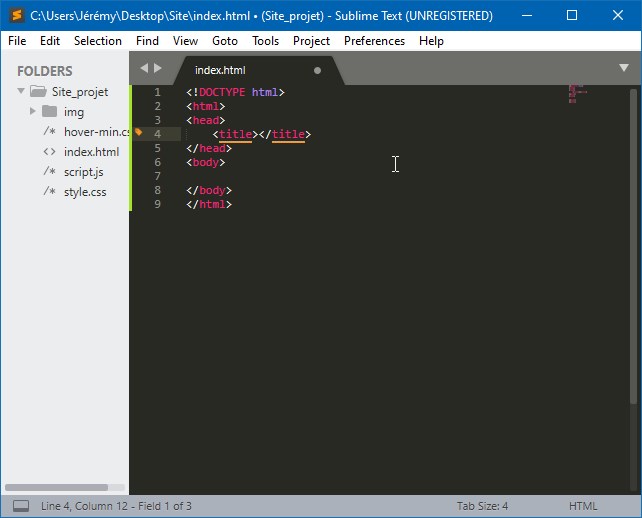Go to next tab with right arrow
The width and height of the screenshot is (642, 518).
pyautogui.click(x=158, y=68)
